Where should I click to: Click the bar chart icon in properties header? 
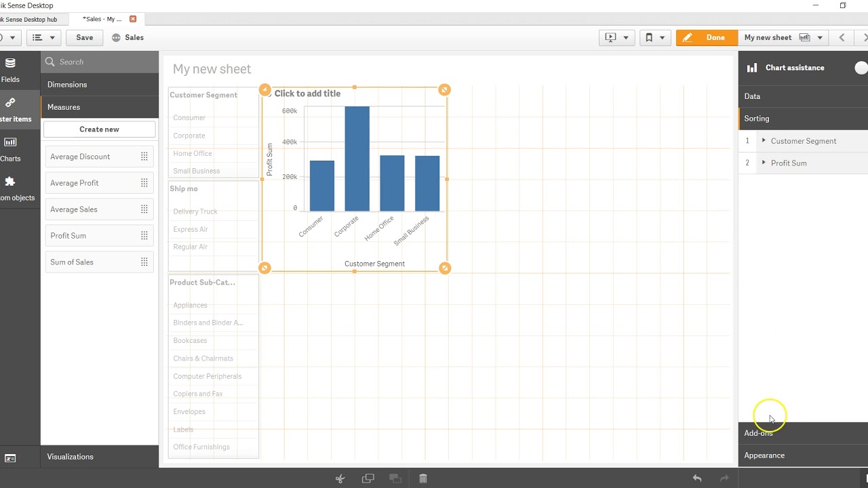pyautogui.click(x=752, y=68)
